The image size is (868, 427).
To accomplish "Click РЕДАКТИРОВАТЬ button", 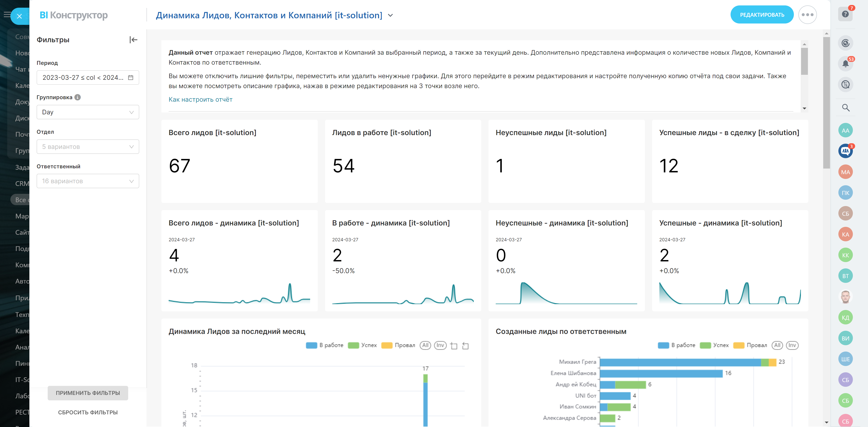I will (x=762, y=15).
